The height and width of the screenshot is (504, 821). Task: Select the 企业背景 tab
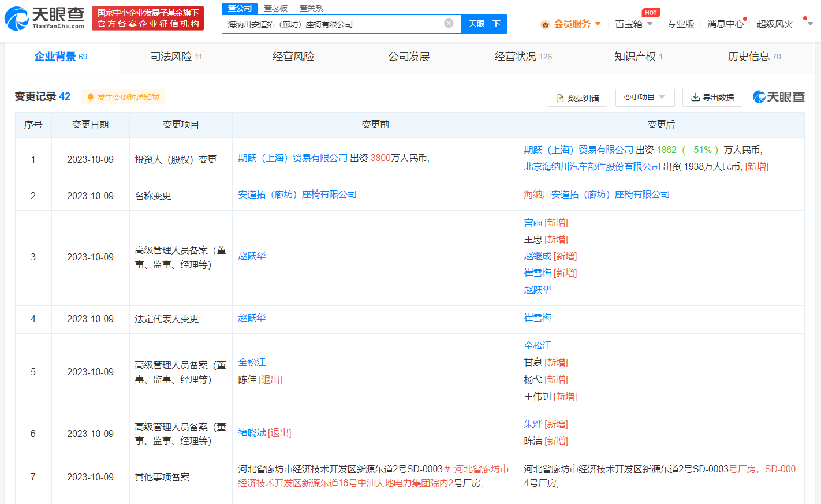pos(61,57)
